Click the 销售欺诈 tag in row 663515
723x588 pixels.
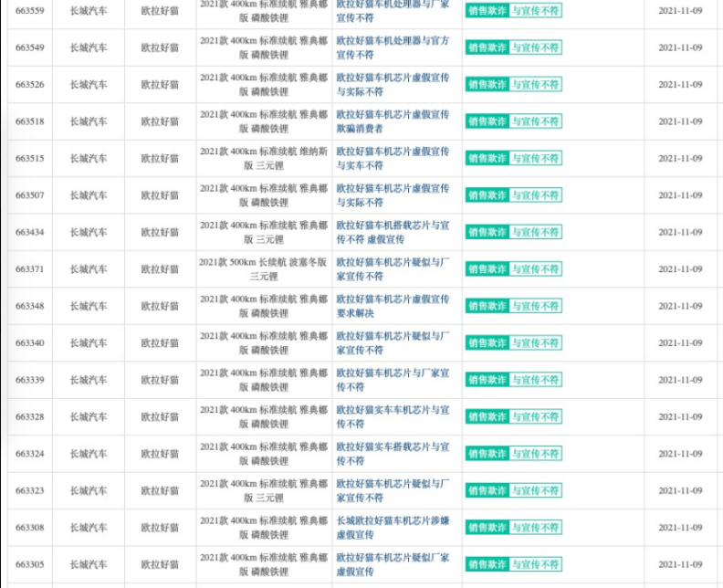[x=487, y=158]
